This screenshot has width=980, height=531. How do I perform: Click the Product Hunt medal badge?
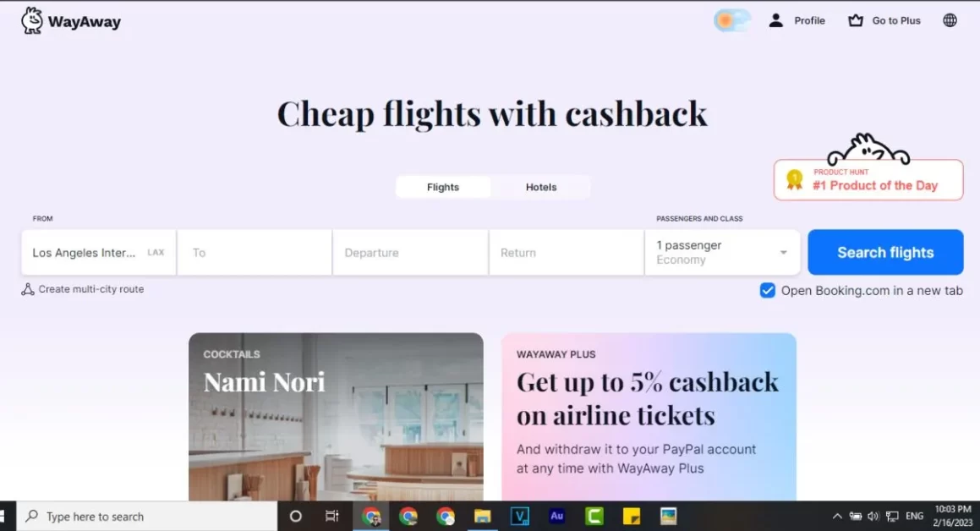pyautogui.click(x=794, y=181)
